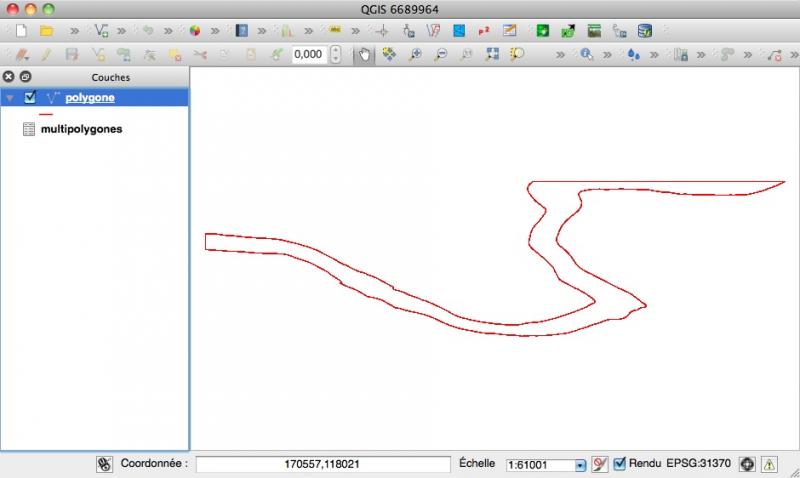The image size is (800, 478).
Task: Click the Coordonnée input field
Action: (322, 464)
